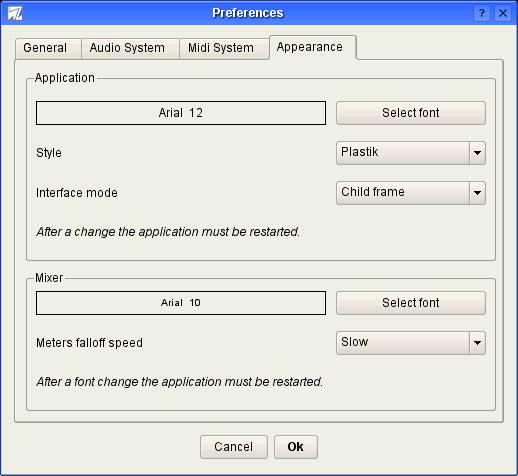Click the Preferences title bar text
The height and width of the screenshot is (476, 518).
click(x=248, y=13)
